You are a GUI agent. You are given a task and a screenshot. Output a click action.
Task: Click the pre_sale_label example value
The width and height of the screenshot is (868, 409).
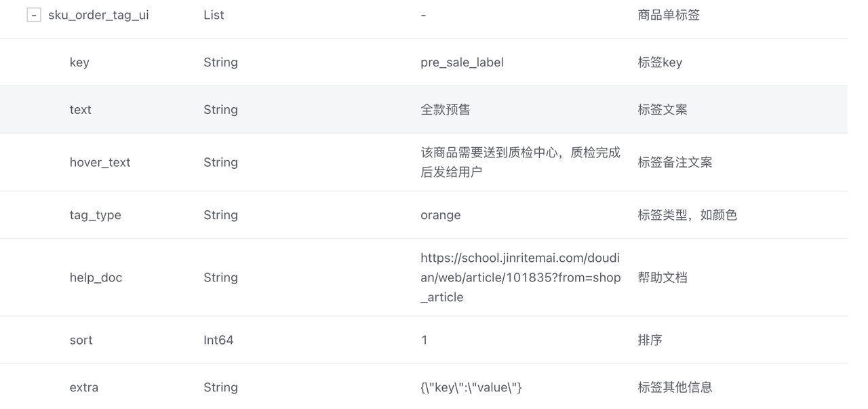[462, 62]
